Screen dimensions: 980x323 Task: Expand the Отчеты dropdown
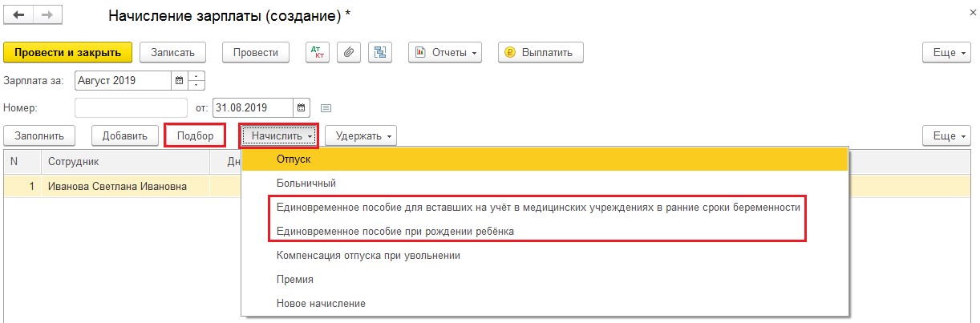[x=445, y=53]
